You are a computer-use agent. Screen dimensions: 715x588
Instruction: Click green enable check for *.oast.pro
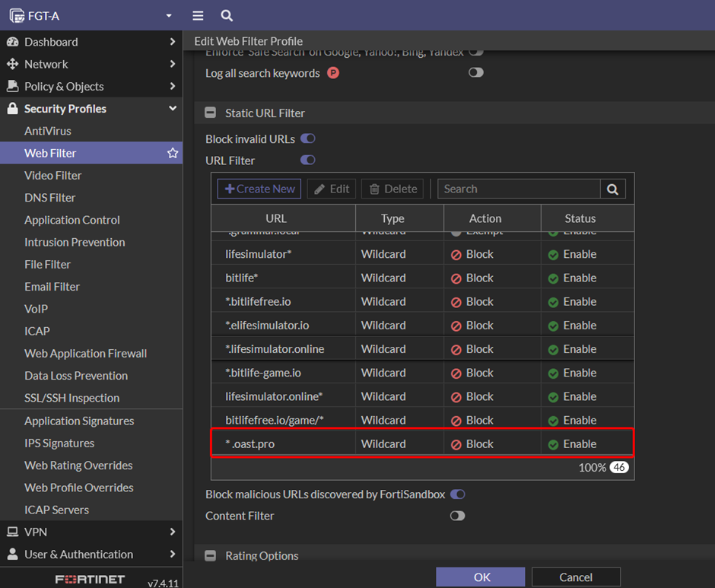[x=553, y=444]
